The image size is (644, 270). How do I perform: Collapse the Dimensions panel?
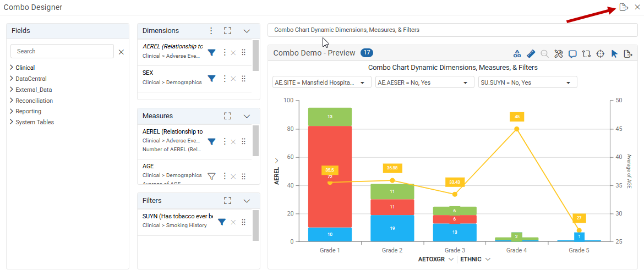point(247,31)
